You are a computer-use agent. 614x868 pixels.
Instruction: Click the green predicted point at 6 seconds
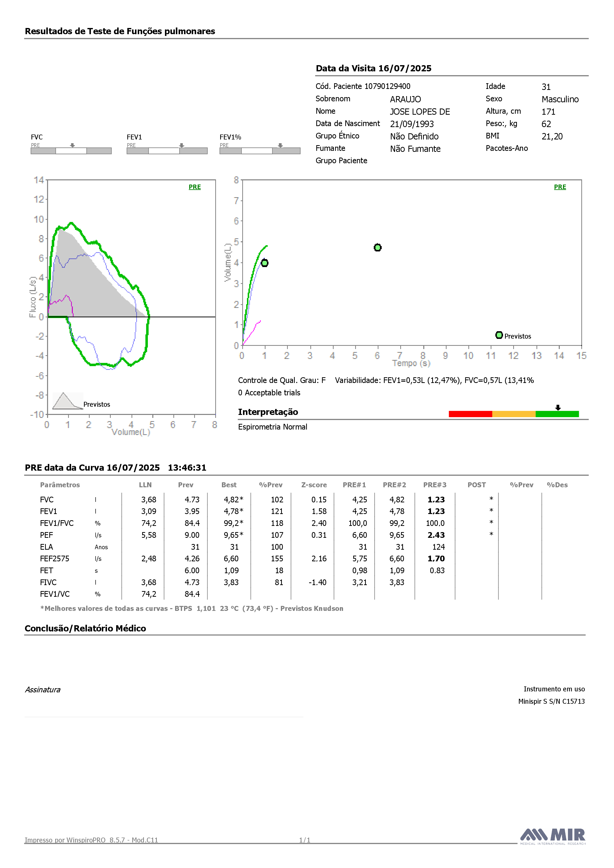[377, 248]
